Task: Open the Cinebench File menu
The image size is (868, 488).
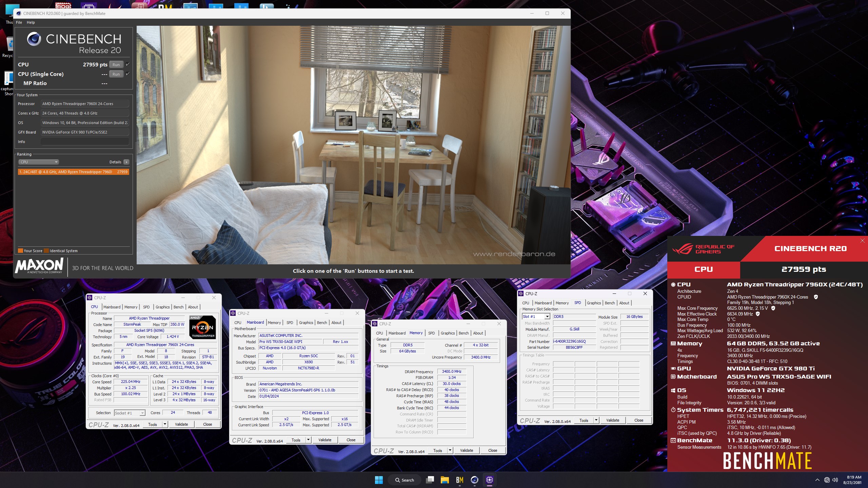Action: 19,22
